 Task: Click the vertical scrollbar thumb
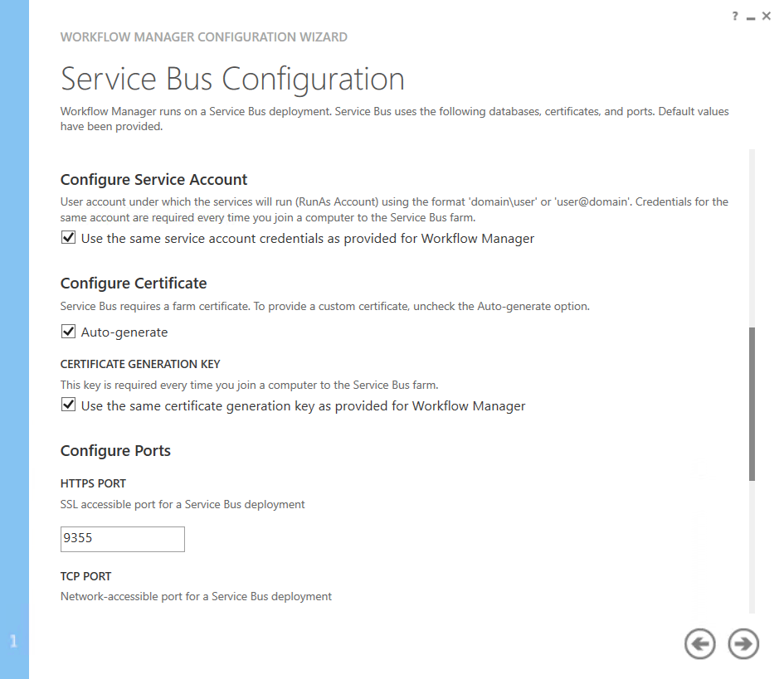752,404
